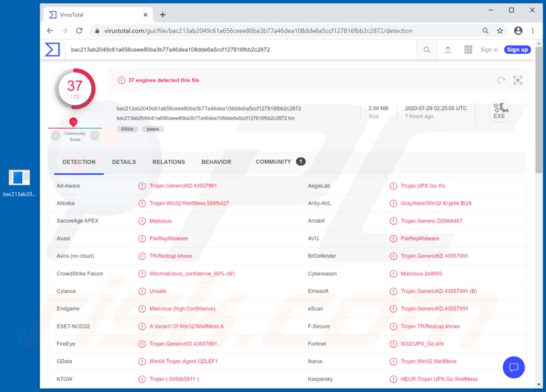
Task: Click Ikarus Trojan.Win32.WellMess result
Action: [x=429, y=362]
